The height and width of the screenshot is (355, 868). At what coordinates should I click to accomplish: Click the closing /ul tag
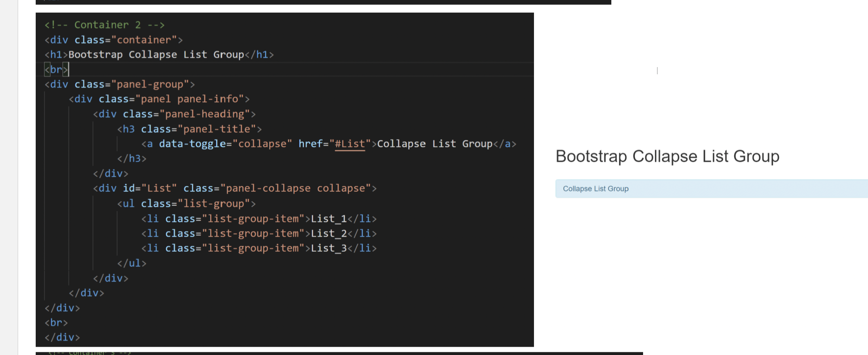[x=132, y=263]
